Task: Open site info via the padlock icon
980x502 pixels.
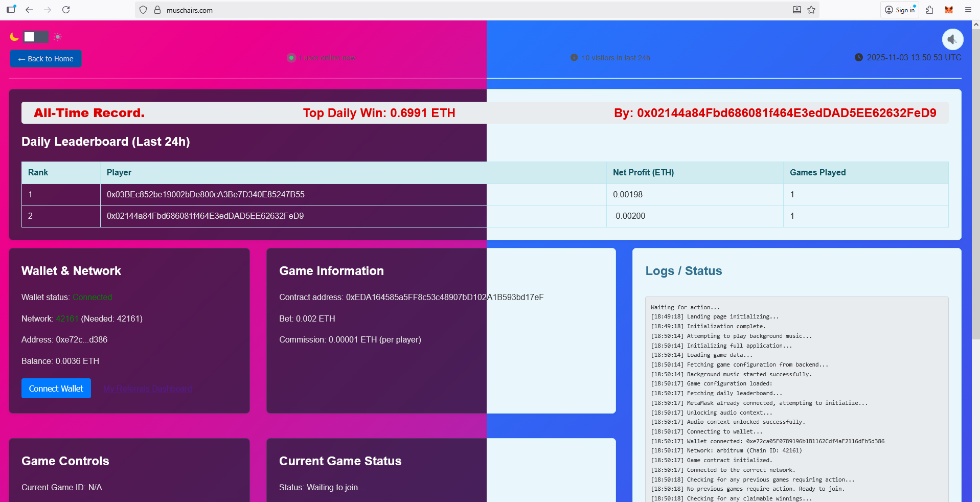Action: click(157, 10)
